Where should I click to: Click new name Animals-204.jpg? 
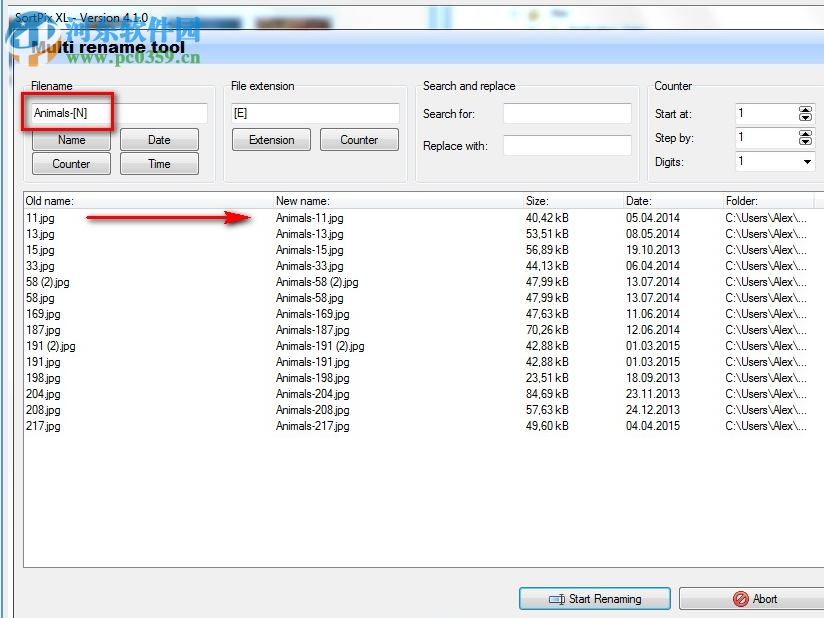coord(313,394)
